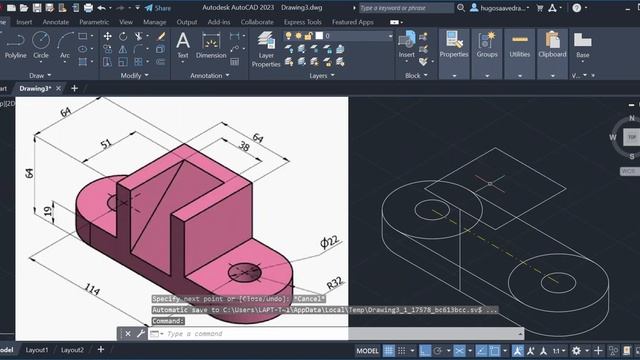Activate the Move tool
Screen dimensions: 640x360
tap(107, 36)
